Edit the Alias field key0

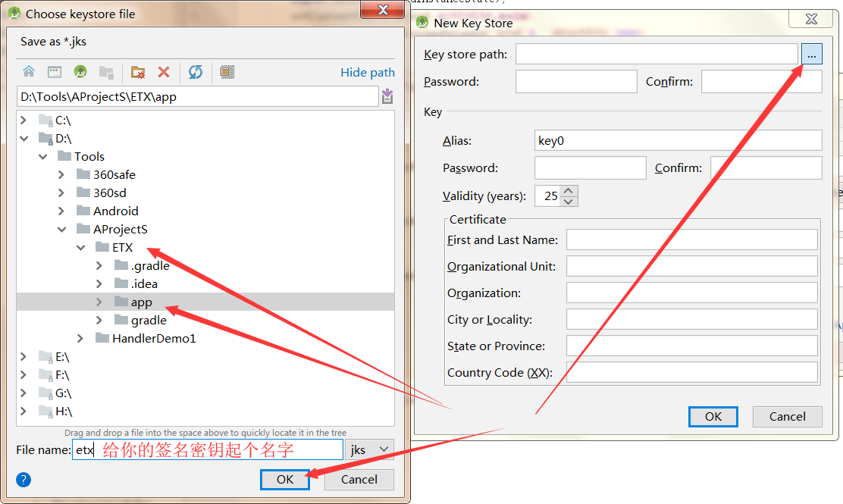pyautogui.click(x=678, y=140)
